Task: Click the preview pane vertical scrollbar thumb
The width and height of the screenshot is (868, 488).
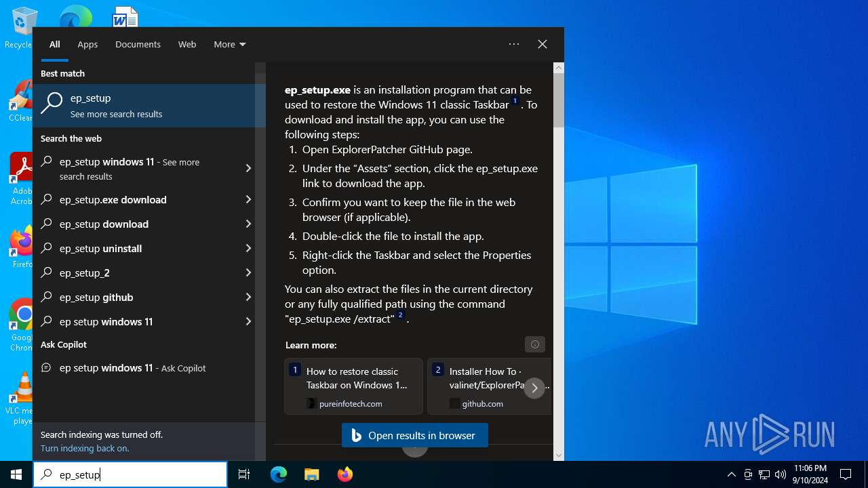Action: [x=559, y=100]
